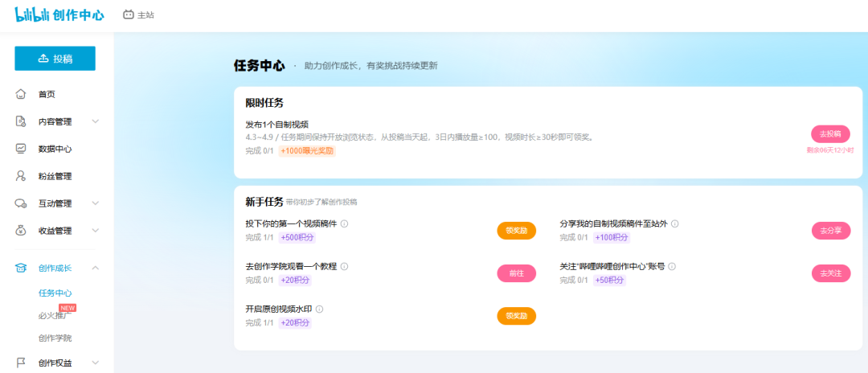Image resolution: width=868 pixels, height=373 pixels.
Task: Click +20积分 tag under 去创作学院观看一个教程
Action: point(294,280)
